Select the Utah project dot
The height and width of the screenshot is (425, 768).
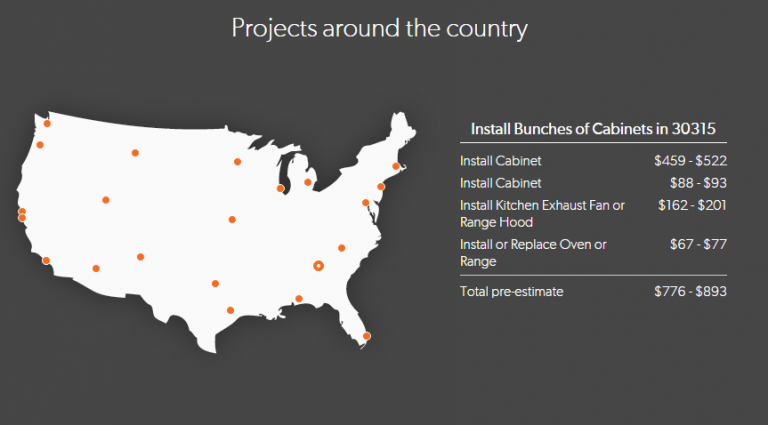(106, 200)
